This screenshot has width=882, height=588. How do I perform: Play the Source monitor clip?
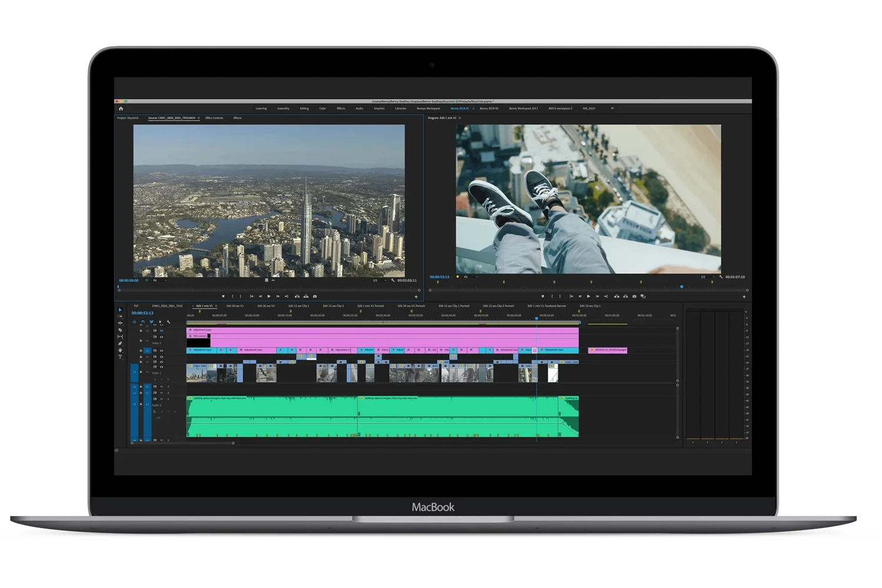269,296
